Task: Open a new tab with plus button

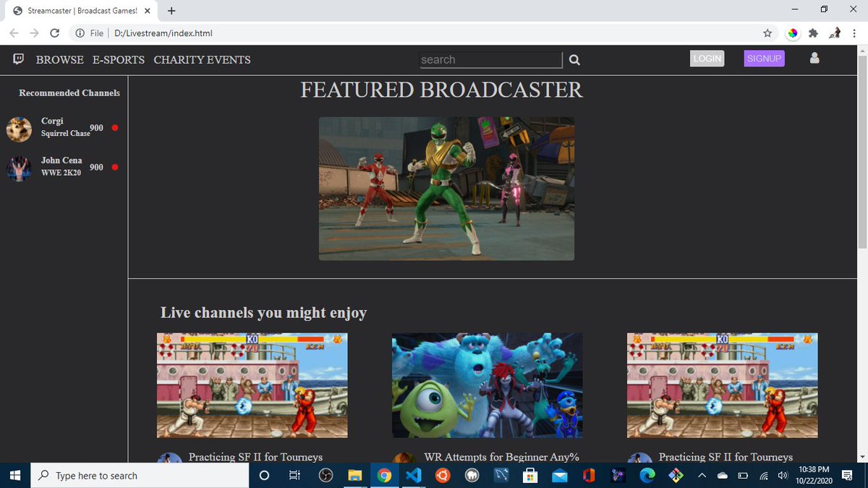Action: pyautogui.click(x=171, y=11)
